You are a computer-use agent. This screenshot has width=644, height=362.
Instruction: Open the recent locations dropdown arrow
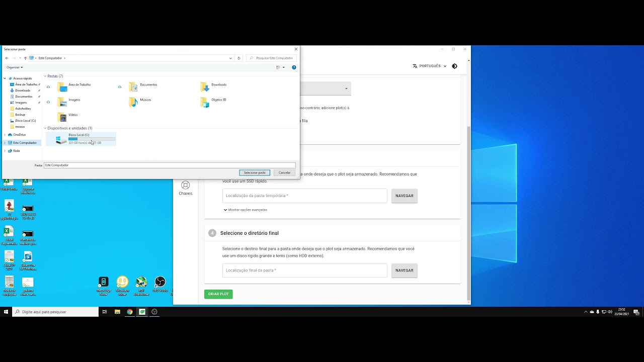(x=20, y=58)
